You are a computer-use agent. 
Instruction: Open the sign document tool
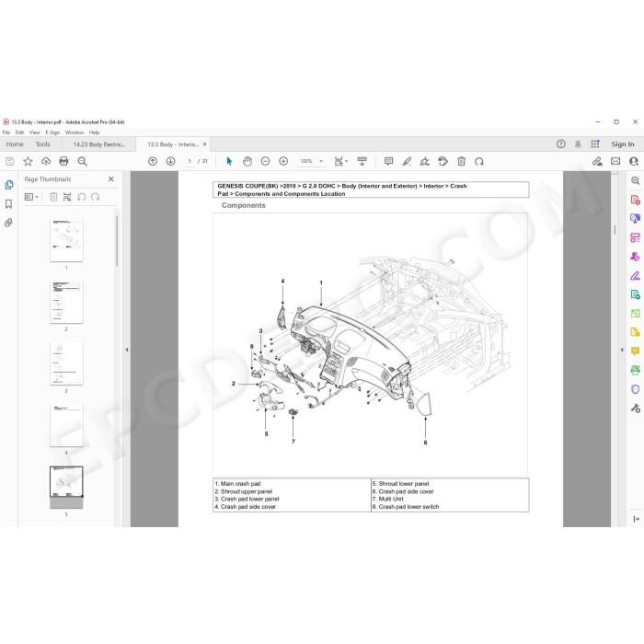click(425, 161)
